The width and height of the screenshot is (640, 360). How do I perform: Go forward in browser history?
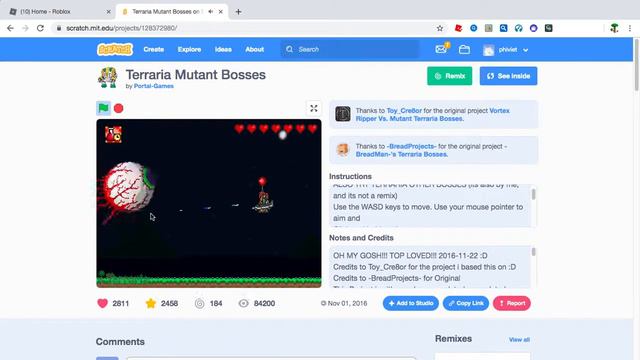(25, 28)
